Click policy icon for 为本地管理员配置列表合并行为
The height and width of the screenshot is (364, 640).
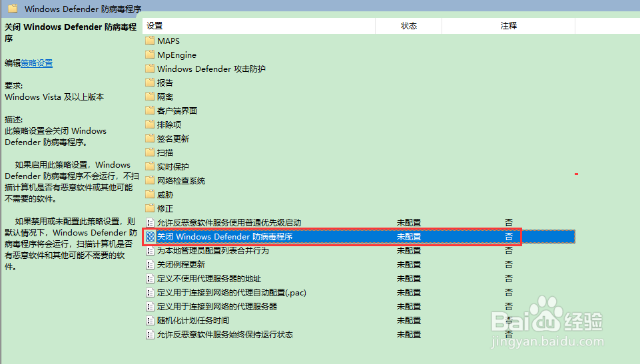click(151, 250)
